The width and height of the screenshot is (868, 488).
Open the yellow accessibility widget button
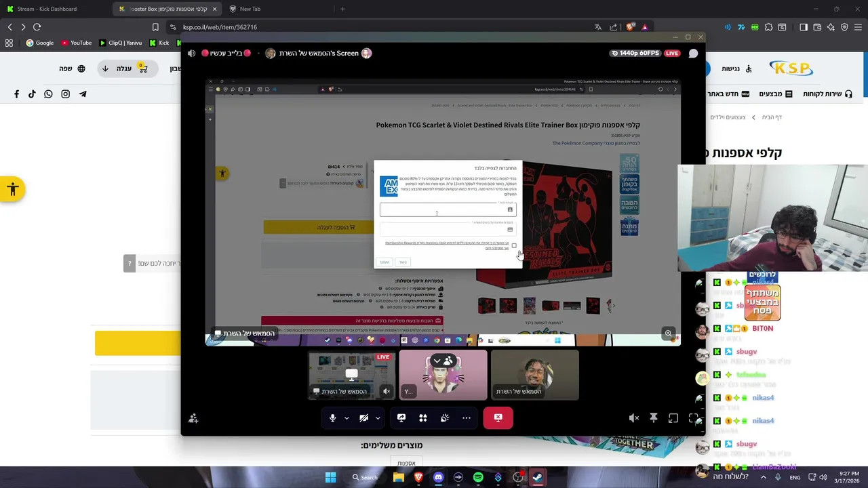(12, 190)
